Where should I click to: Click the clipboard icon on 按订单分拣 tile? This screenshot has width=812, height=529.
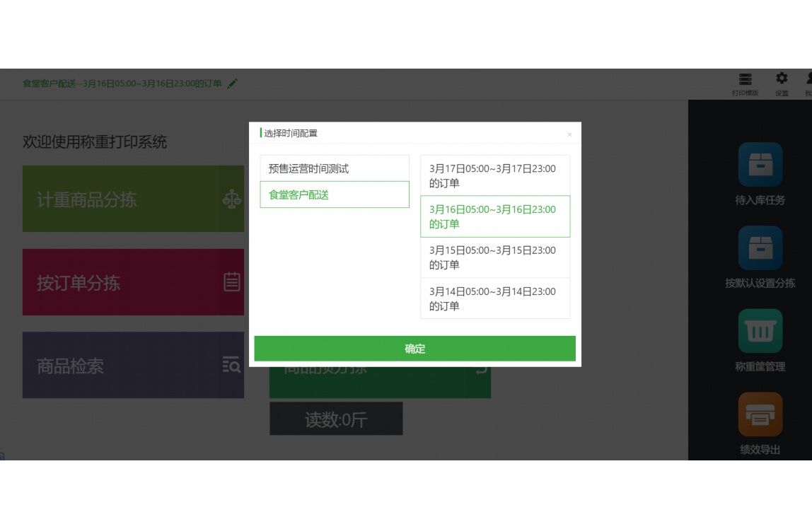tap(232, 282)
